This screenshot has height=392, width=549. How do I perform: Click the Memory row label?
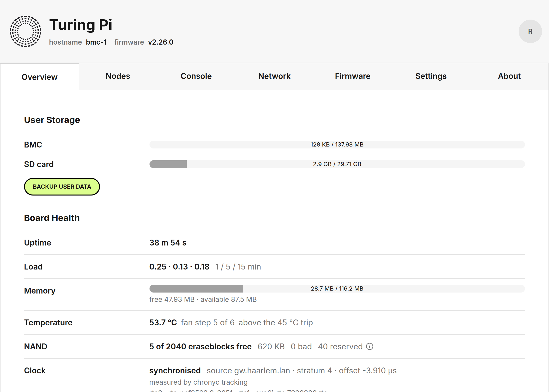40,291
